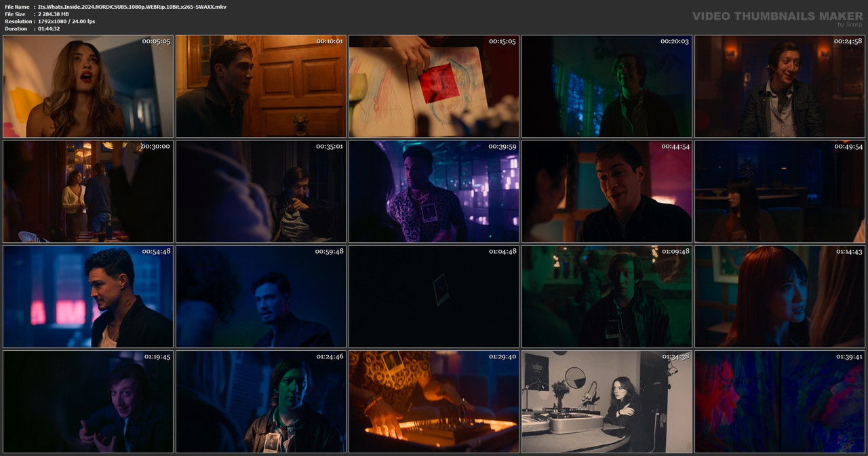
Task: Select the thumbnail timestamped 01:39:41
Action: click(x=780, y=402)
